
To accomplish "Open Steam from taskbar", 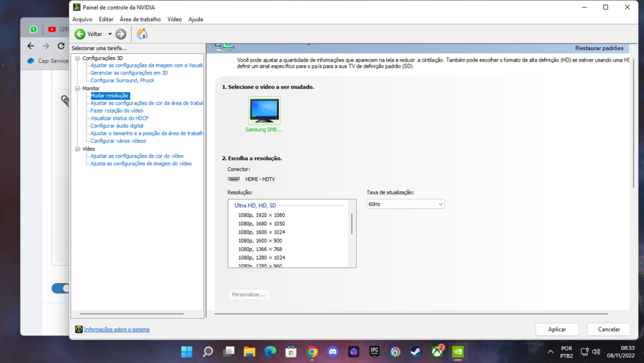I will 416,352.
